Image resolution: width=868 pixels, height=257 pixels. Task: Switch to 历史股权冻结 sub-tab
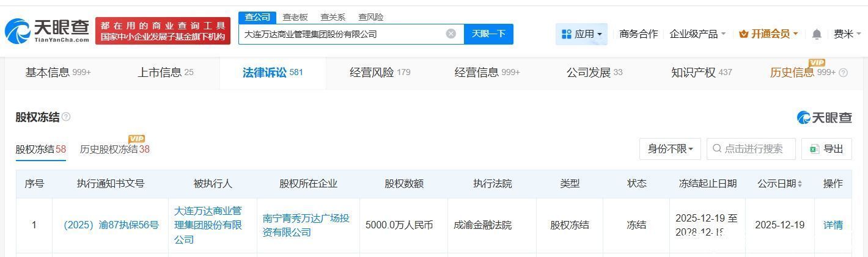pos(114,149)
